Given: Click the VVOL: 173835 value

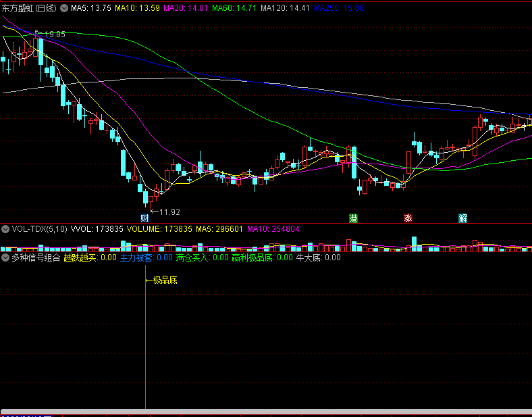Looking at the screenshot, I should pyautogui.click(x=97, y=229).
